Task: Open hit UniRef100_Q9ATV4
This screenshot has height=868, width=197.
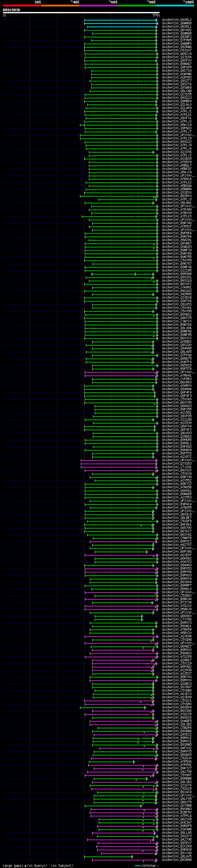Action: (176, 426)
